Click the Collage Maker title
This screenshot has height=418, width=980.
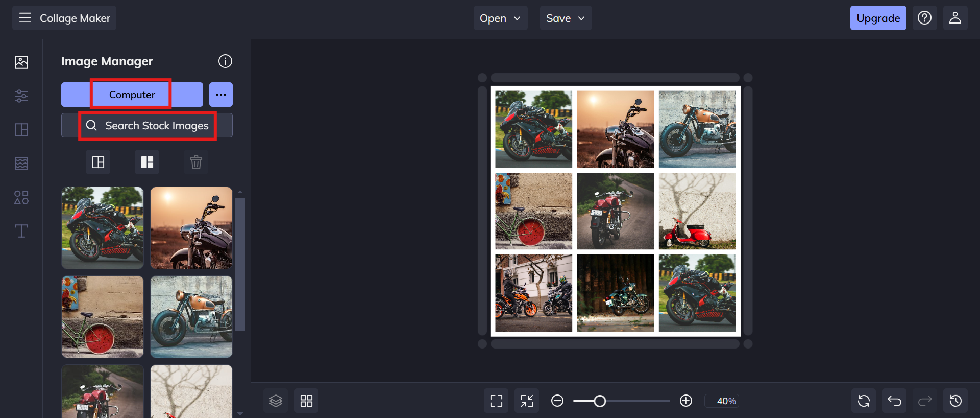[75, 18]
